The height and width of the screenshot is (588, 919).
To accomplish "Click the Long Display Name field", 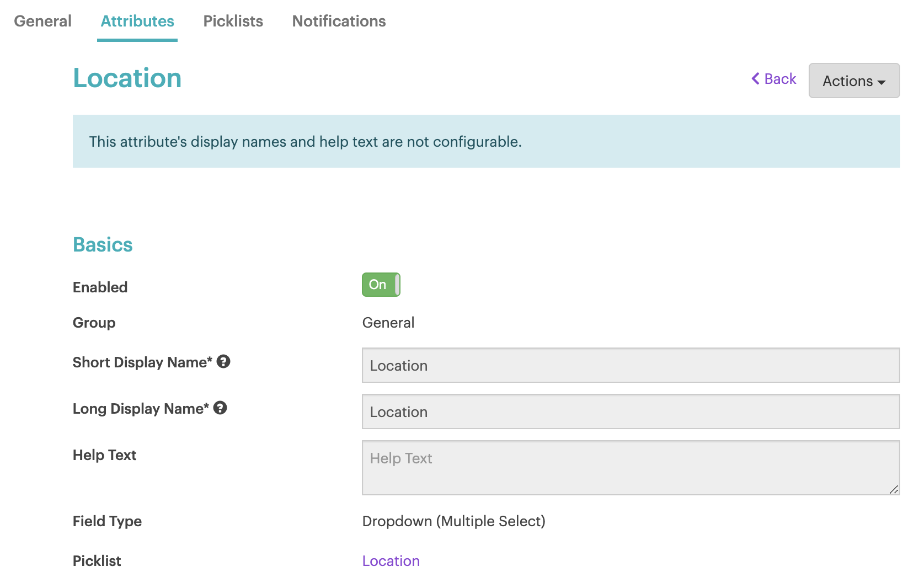I will pyautogui.click(x=631, y=411).
